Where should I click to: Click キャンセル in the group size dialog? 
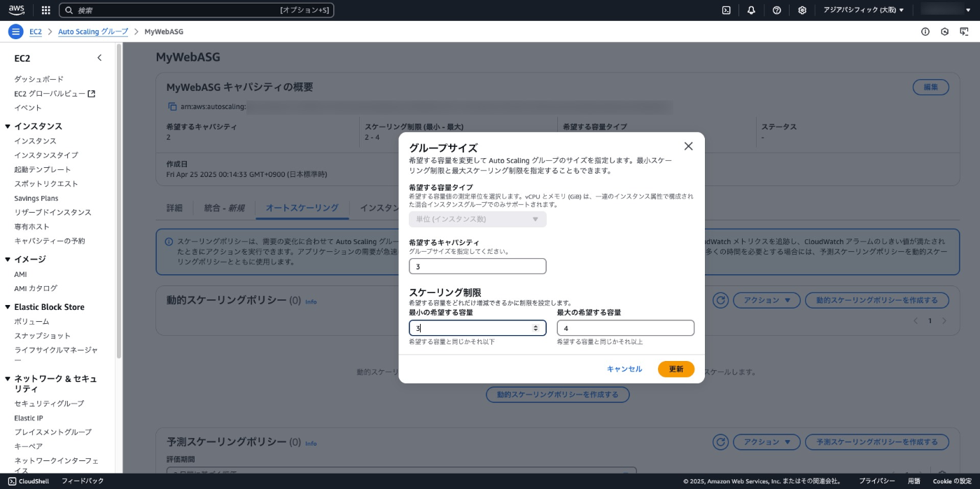(624, 369)
